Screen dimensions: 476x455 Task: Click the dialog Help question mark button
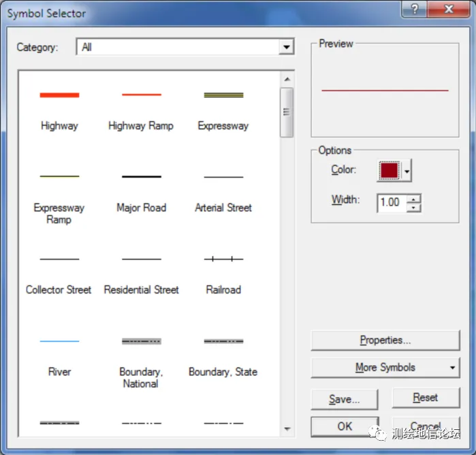[415, 9]
